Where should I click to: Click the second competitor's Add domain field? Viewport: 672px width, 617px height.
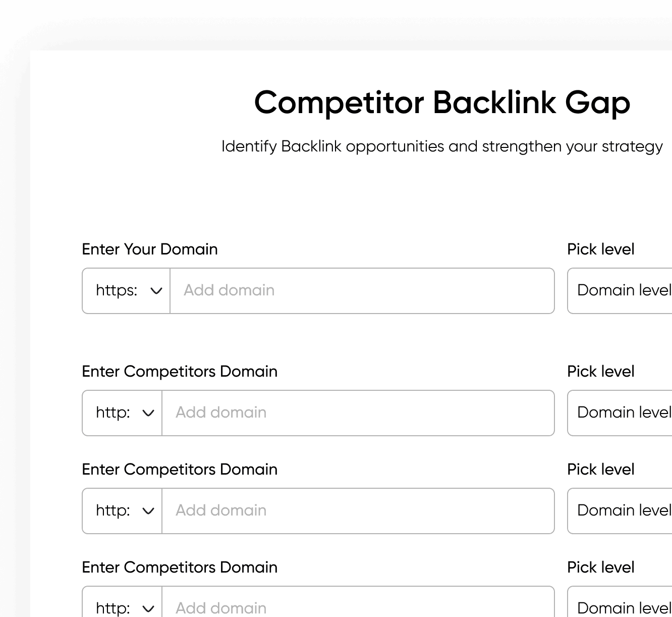358,511
